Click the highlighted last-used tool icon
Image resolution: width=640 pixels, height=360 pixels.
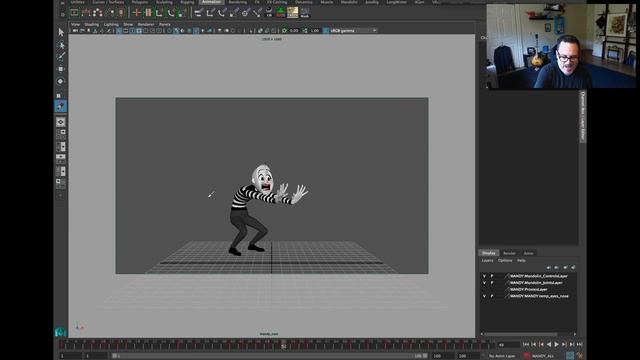pos(61,107)
